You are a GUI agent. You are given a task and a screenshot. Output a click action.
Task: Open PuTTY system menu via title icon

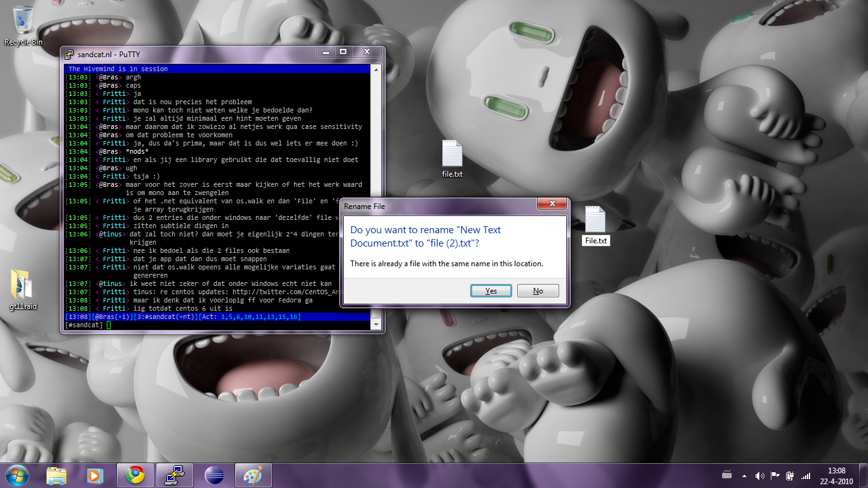pyautogui.click(x=68, y=54)
